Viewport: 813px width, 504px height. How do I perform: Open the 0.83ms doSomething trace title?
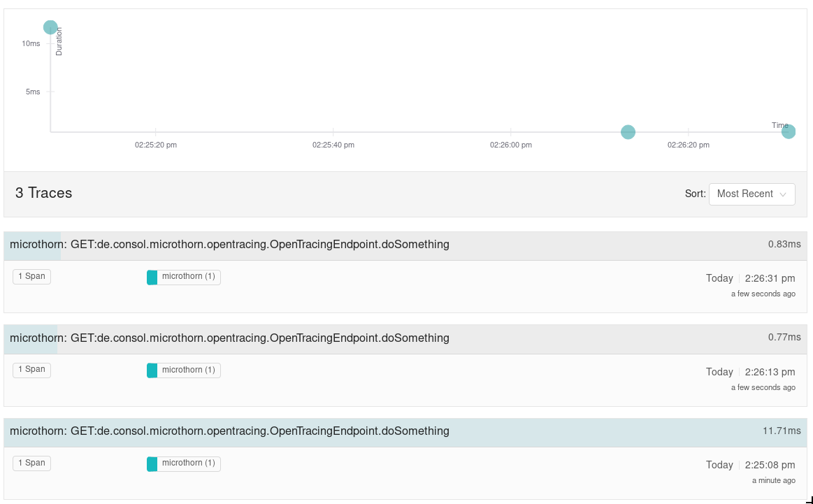click(229, 245)
